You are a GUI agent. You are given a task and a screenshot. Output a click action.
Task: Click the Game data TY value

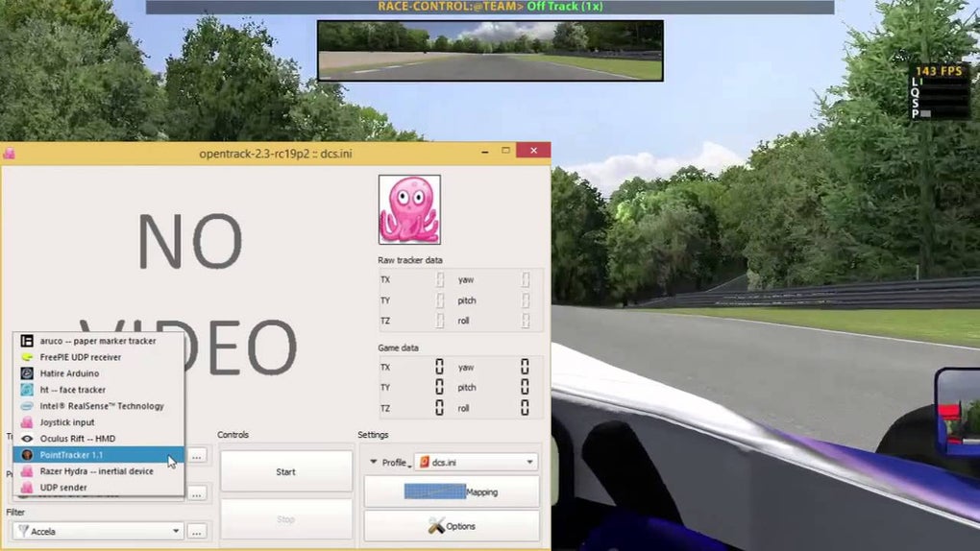pyautogui.click(x=439, y=387)
